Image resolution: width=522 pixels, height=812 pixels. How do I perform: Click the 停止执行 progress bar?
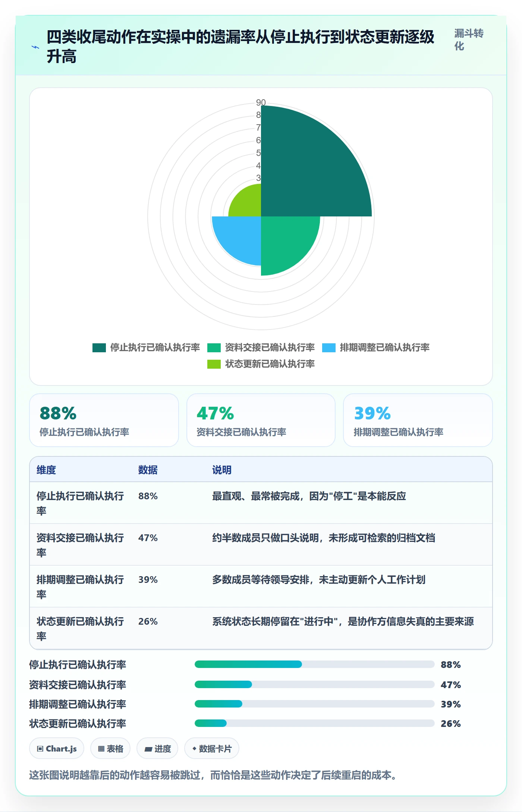point(314,664)
